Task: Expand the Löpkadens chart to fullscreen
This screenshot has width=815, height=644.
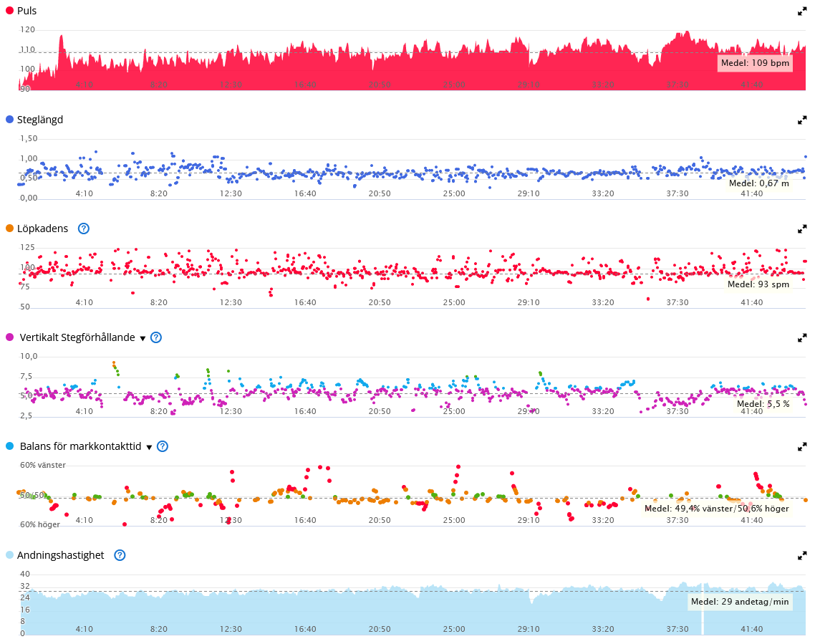Action: click(x=802, y=229)
